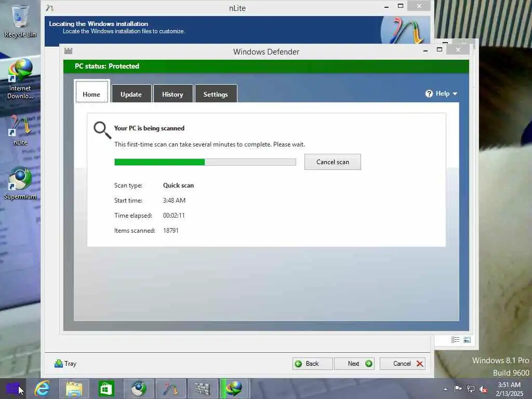
Task: Switch to the History tab
Action: point(172,94)
